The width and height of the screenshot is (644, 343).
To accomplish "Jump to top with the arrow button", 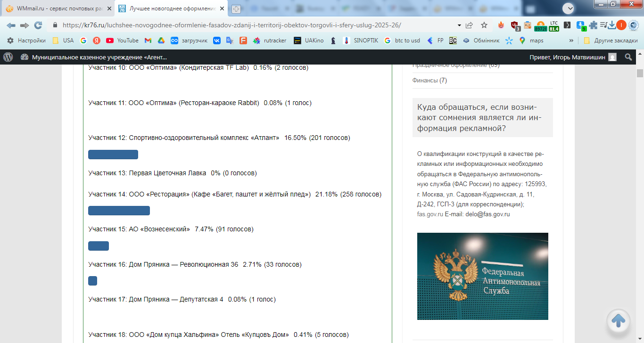I will [x=619, y=321].
